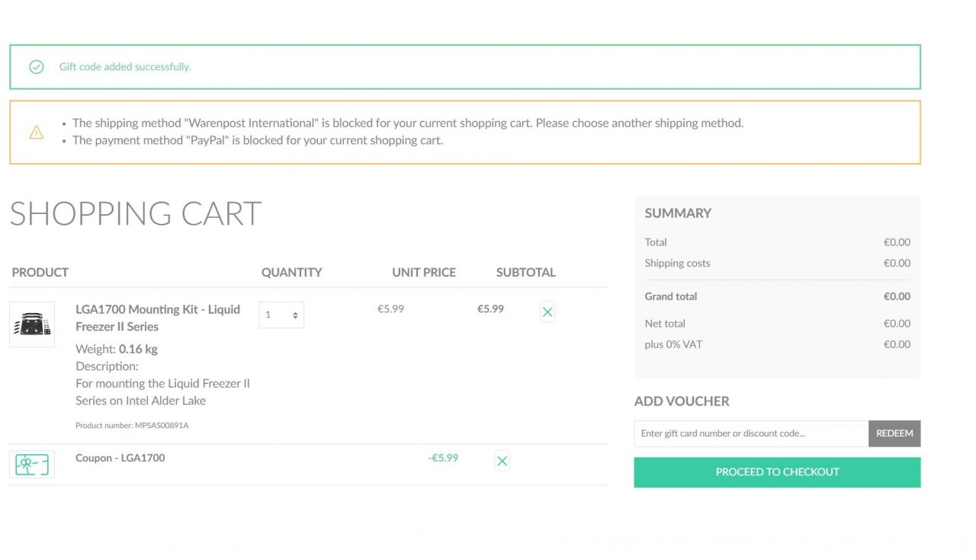This screenshot has width=976, height=560.
Task: Click the orange warning triangle icon
Action: coord(37,132)
